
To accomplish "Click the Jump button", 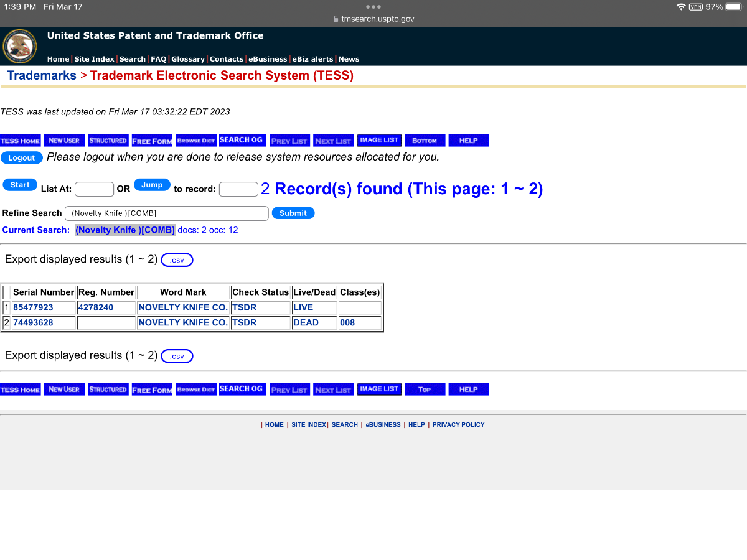I will point(152,185).
